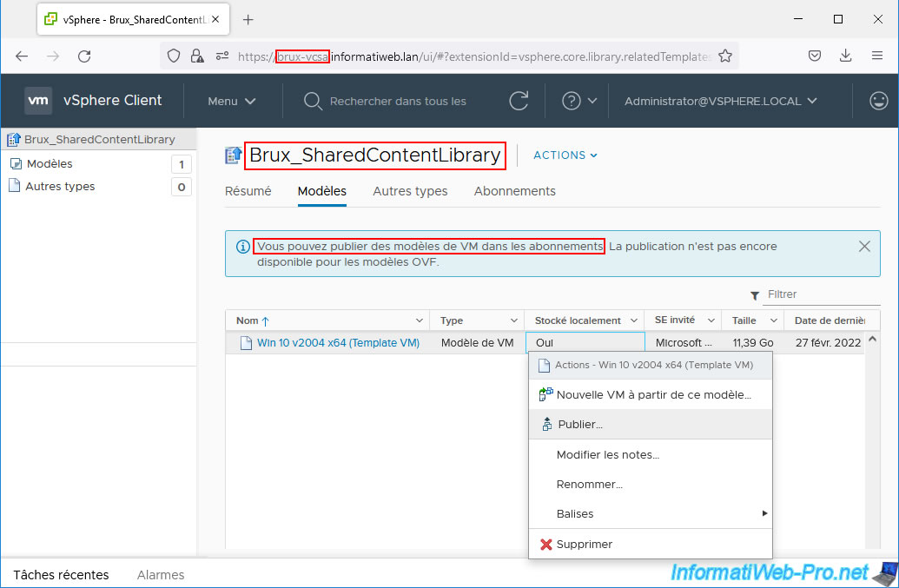Open the Stocké localement column chevron

[x=634, y=320]
